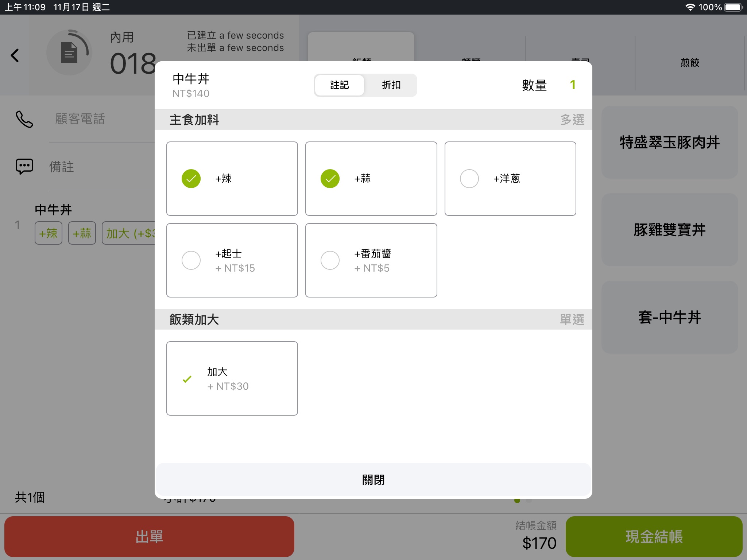The image size is (747, 560).
Task: Select the +番茄醬 NT$5 option
Action: pyautogui.click(x=371, y=260)
